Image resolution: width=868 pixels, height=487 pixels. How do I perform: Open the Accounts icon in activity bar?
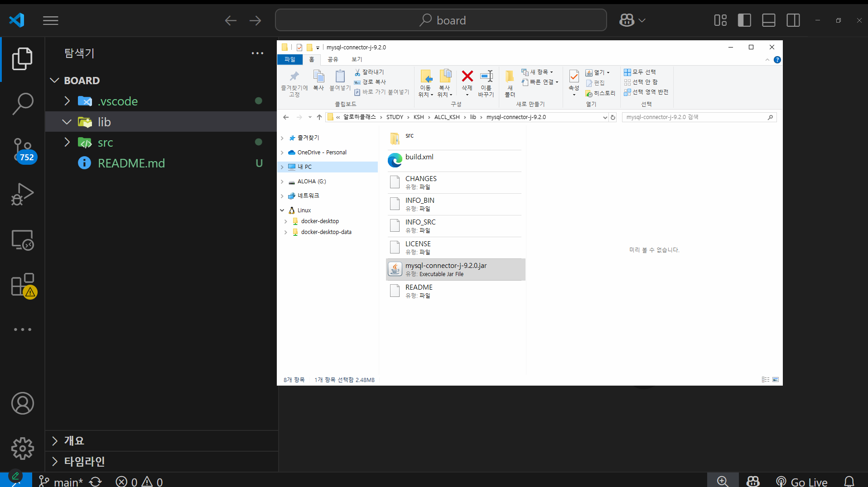pos(22,403)
